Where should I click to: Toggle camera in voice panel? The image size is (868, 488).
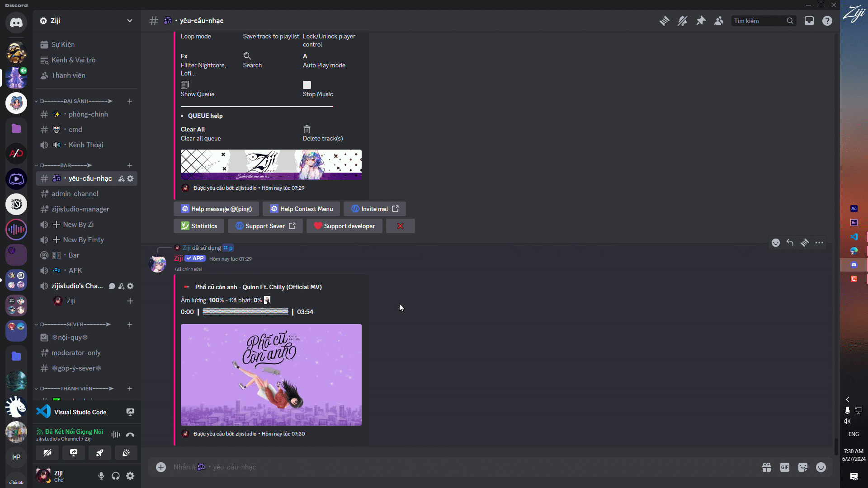pos(47,453)
